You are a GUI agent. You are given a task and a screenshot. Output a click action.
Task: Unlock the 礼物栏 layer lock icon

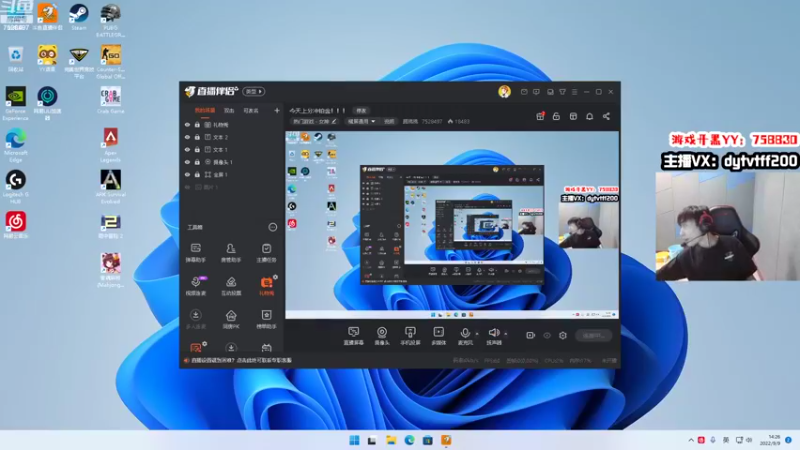(197, 124)
